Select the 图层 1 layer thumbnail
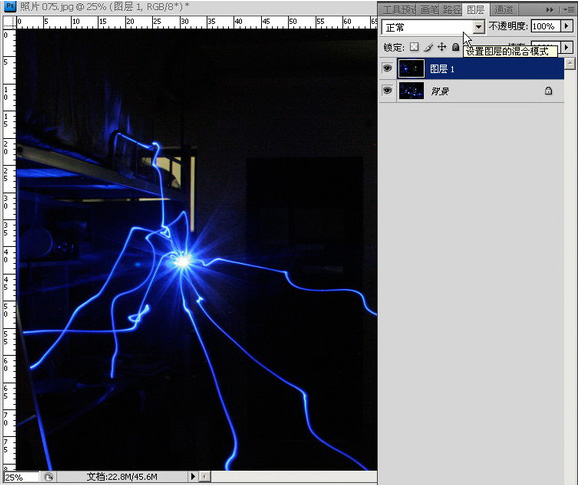Viewport: 580px width, 485px height. (411, 68)
